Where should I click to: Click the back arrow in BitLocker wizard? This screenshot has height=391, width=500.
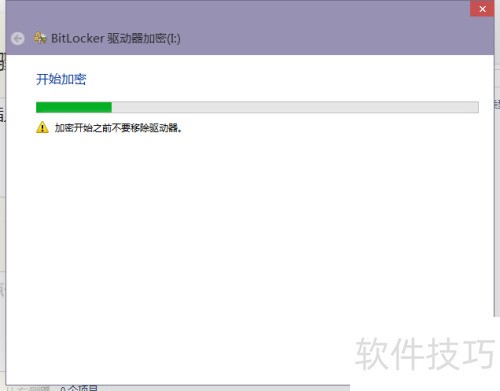(x=18, y=39)
